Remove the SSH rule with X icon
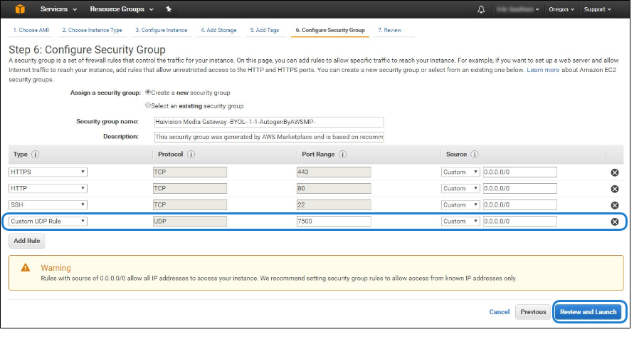 click(x=615, y=205)
